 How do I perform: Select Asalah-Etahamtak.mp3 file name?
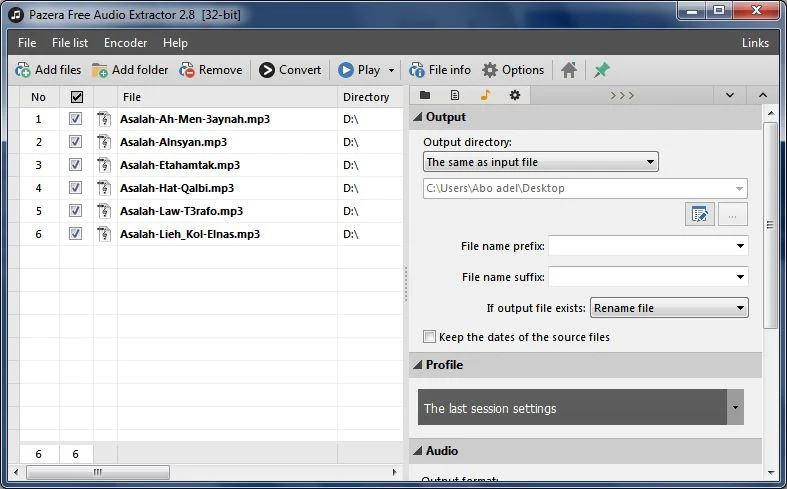point(180,165)
